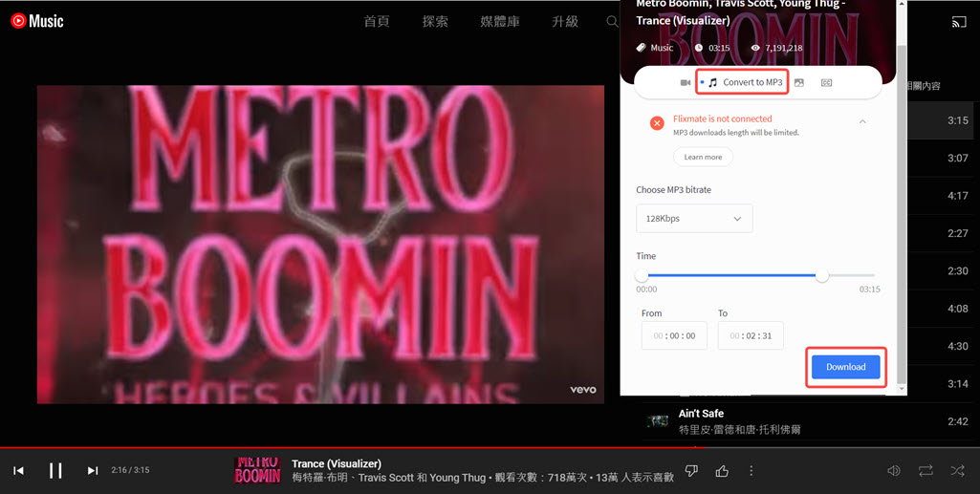Select the queue row with duration 2:27
The width and height of the screenshot is (980, 494).
coord(940,233)
